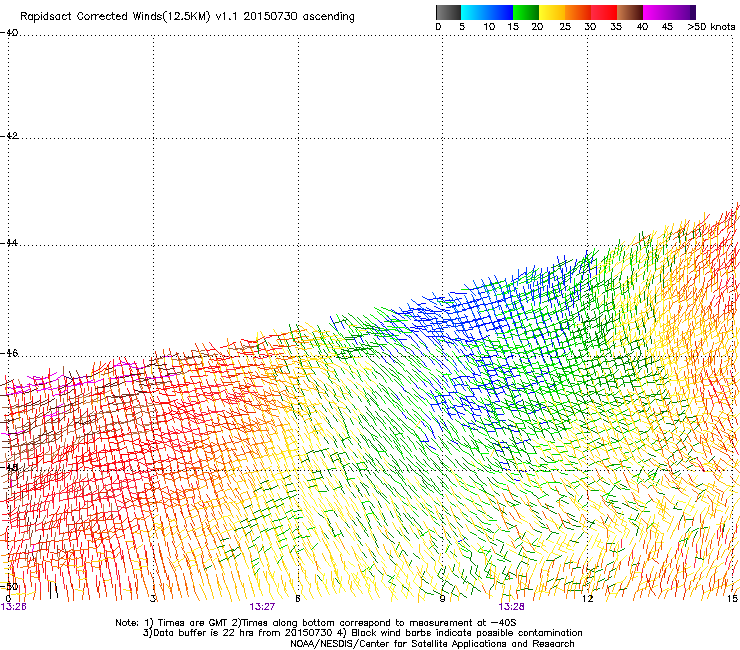Click the yellow 20-25 knots legend color
Viewport: 740px width, 650px height.
[x=552, y=12]
